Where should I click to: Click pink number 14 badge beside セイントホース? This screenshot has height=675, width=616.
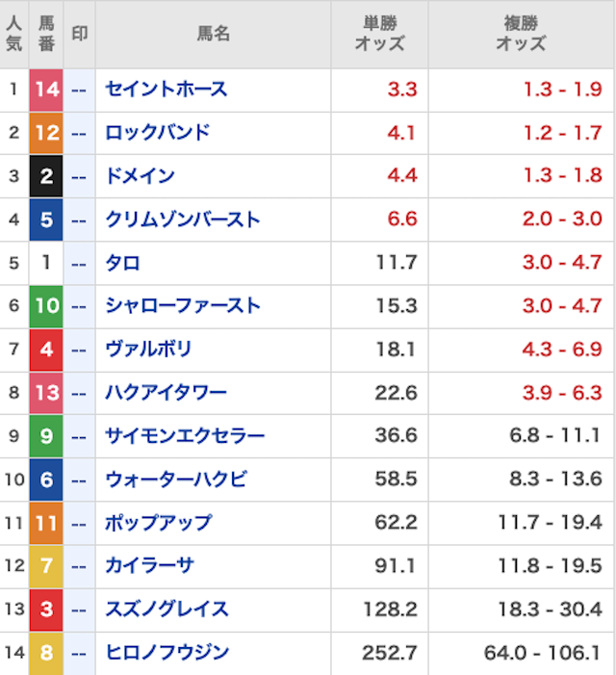pyautogui.click(x=46, y=90)
